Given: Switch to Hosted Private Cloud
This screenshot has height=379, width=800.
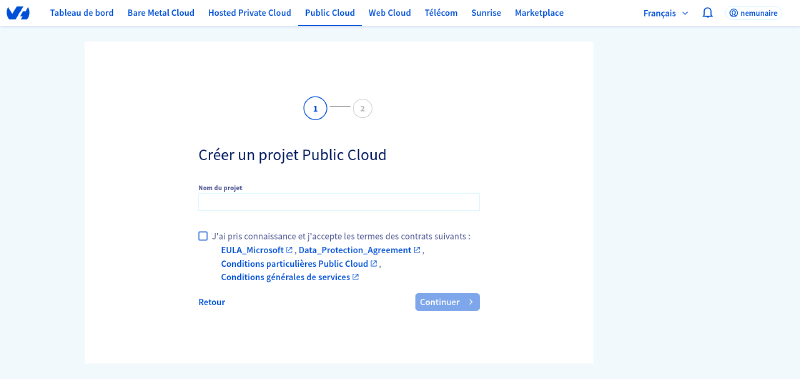Looking at the screenshot, I should click(250, 13).
